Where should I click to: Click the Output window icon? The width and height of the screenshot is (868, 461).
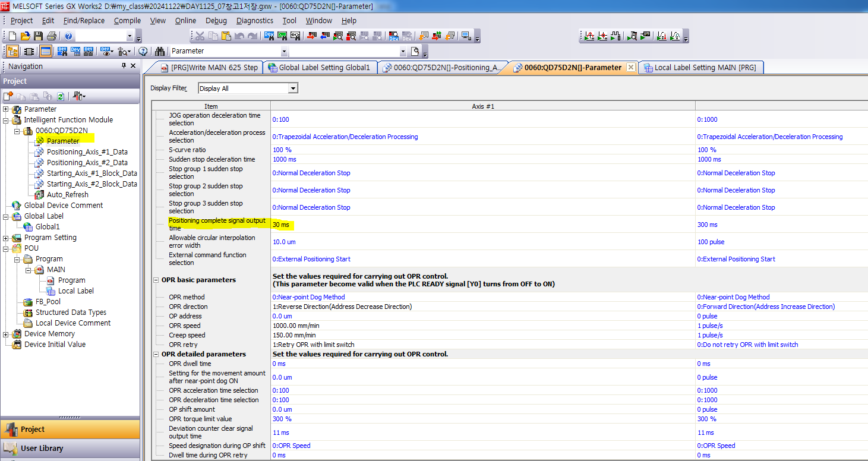pyautogui.click(x=46, y=51)
